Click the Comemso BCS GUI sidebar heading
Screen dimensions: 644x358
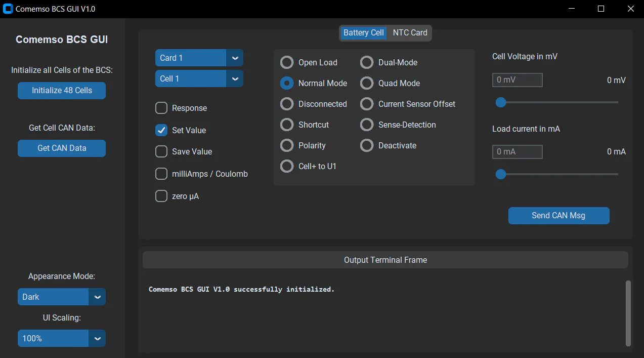62,39
